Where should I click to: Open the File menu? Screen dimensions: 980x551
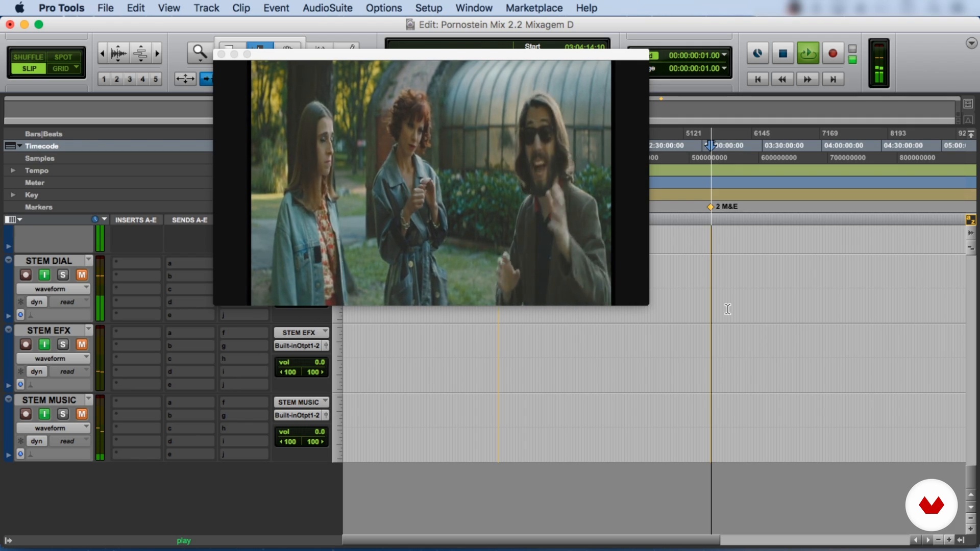pyautogui.click(x=106, y=8)
